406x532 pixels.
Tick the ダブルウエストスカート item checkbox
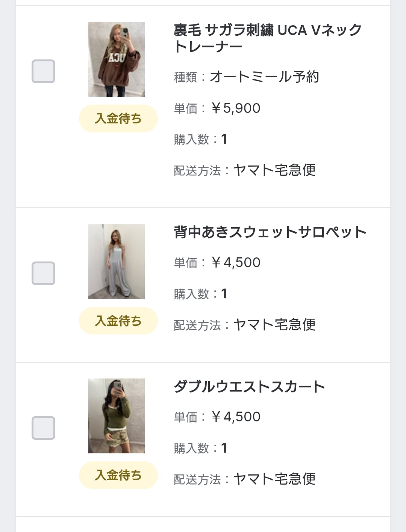pos(43,428)
